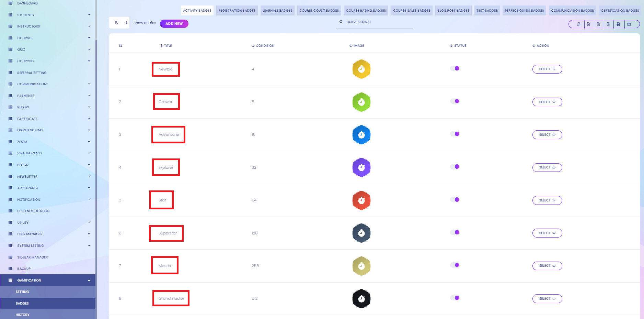Switch to Learning Badges tab

(x=277, y=11)
